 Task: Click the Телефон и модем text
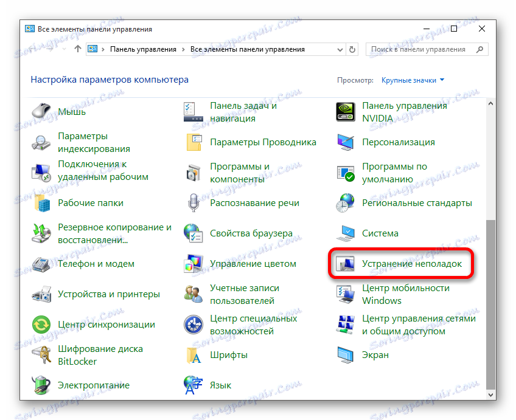point(96,264)
